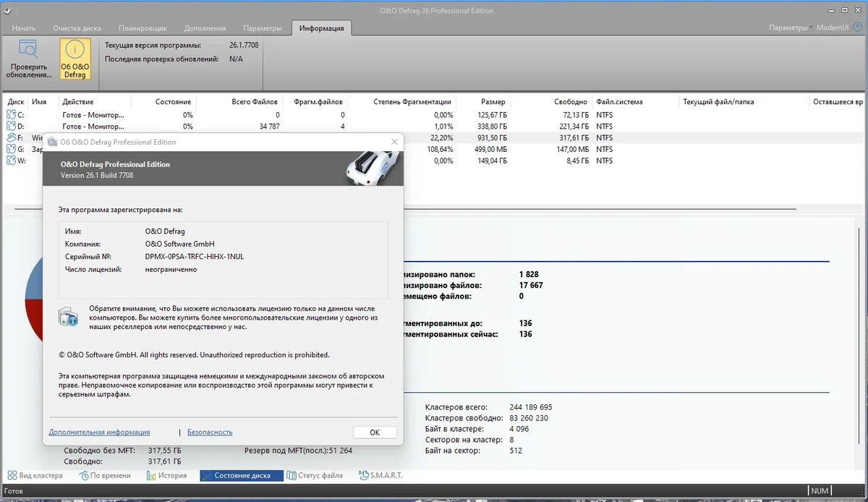Select the Информация ribbon tab
The image size is (868, 502).
click(x=322, y=28)
